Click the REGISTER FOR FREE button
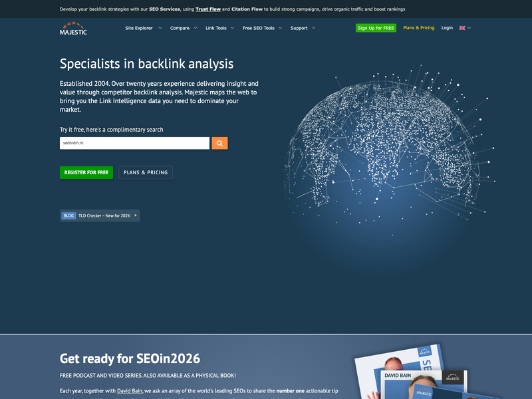532x399 pixels. 86,172
